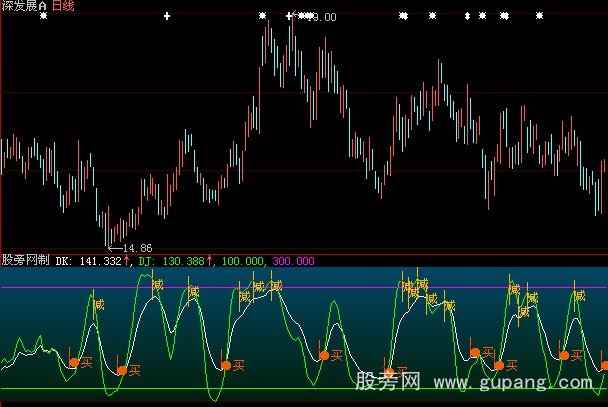Screen dimensions: 608x407
Task: Click the rightmost orange 买 buy signal dot
Action: pyautogui.click(x=564, y=355)
